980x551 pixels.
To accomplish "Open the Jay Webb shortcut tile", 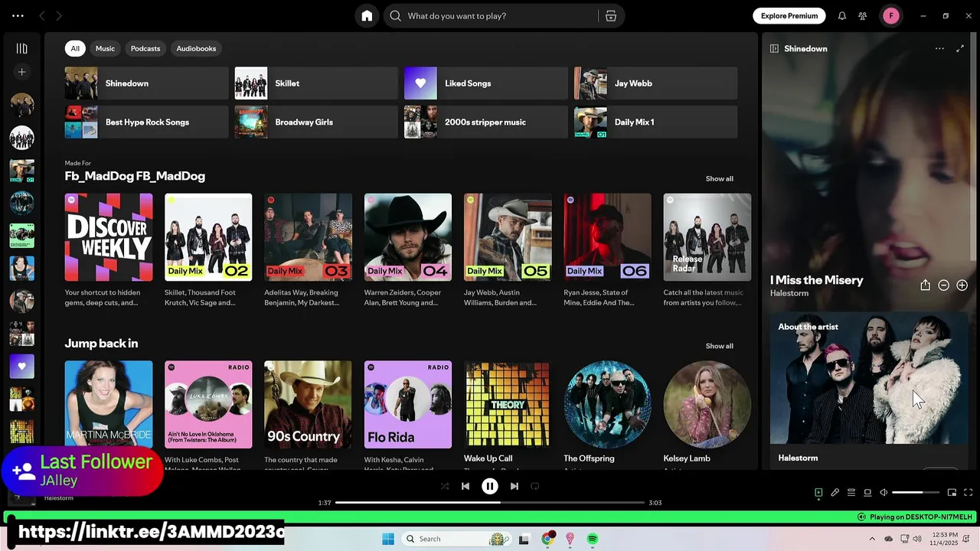I will coord(655,83).
